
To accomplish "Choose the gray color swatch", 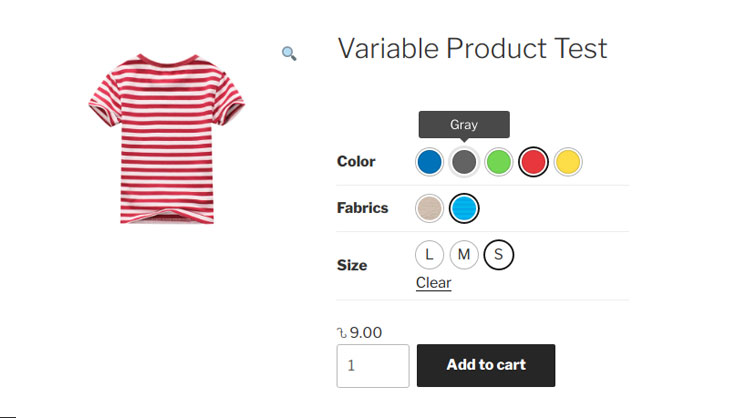I will pyautogui.click(x=463, y=161).
